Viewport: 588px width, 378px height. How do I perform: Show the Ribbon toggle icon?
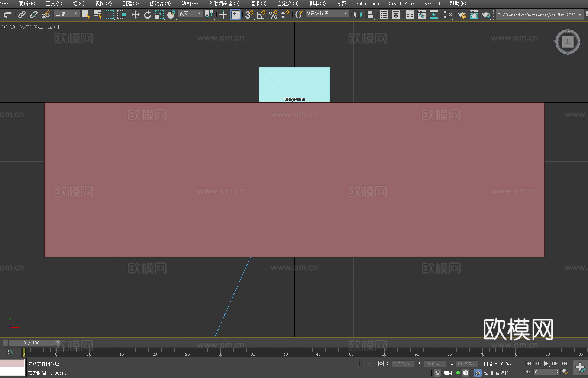click(410, 14)
